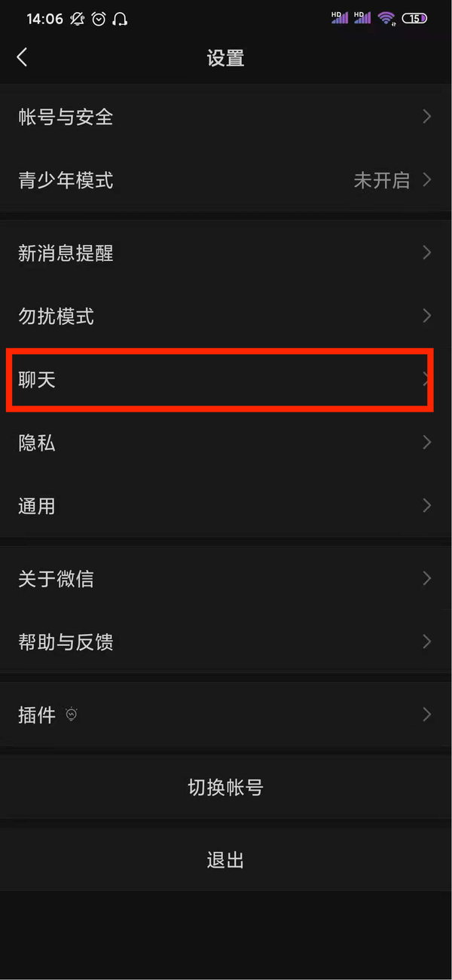Screen dimensions: 452x980
Task: Open 关于微信 page
Action: (226, 578)
